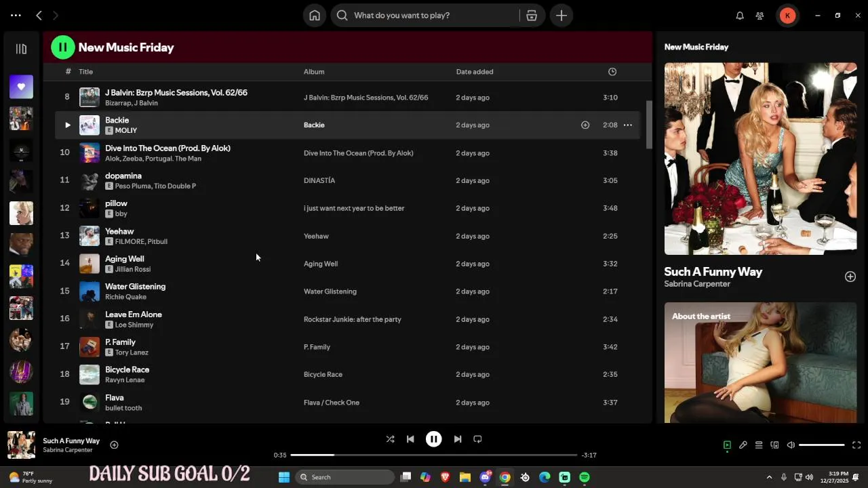
Task: Open the Spotify taskbar icon
Action: 585,477
